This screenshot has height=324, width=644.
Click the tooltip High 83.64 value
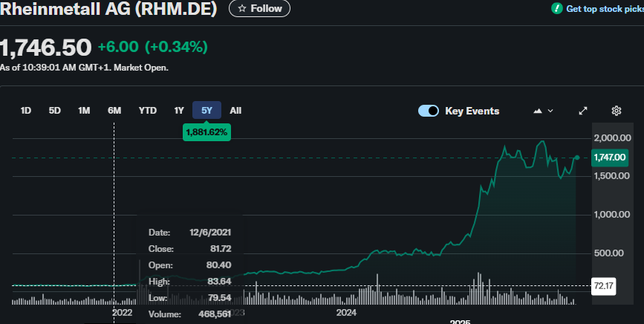[219, 282]
